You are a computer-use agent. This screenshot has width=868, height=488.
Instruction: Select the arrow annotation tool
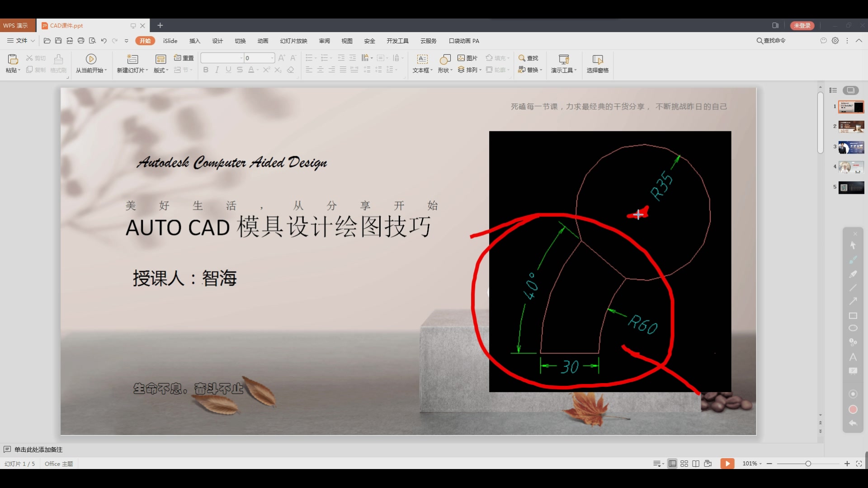[853, 301]
